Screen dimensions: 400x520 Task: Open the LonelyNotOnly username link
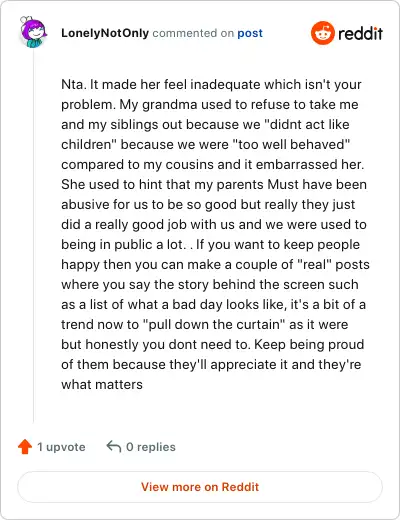tap(105, 33)
